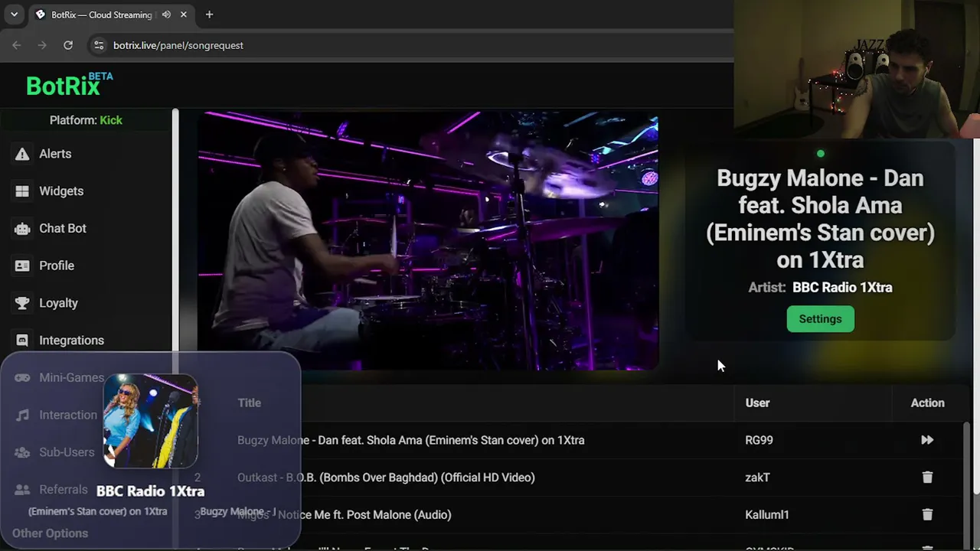
Task: Open Mini-Games in the sidebar
Action: [60, 378]
